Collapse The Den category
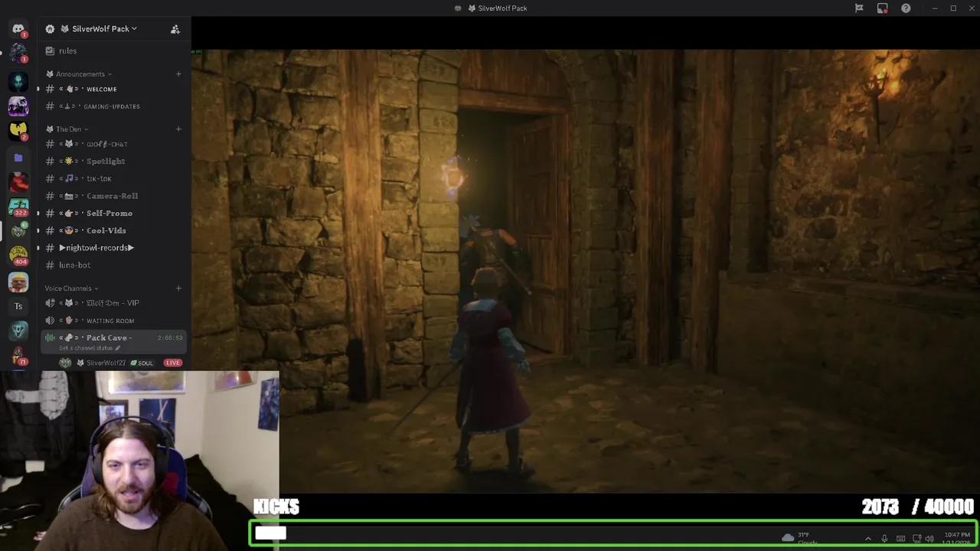The width and height of the screenshot is (980, 551). click(67, 129)
